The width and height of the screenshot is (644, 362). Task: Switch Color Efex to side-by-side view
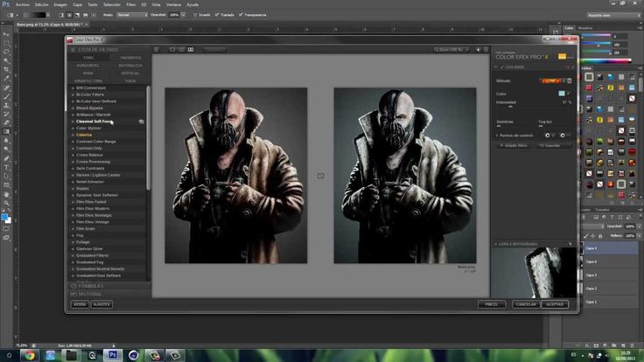(191, 49)
